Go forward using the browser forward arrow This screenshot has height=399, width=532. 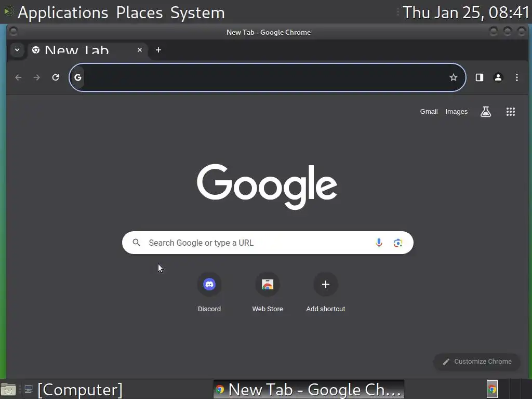[x=37, y=77]
